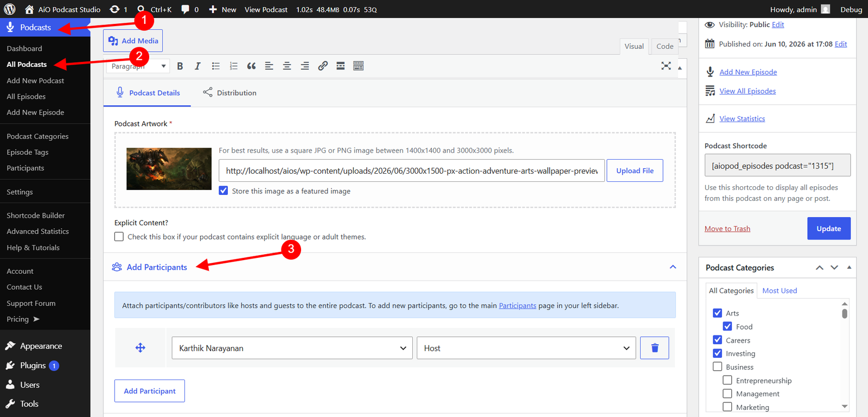Insert or edit a link

coord(323,66)
